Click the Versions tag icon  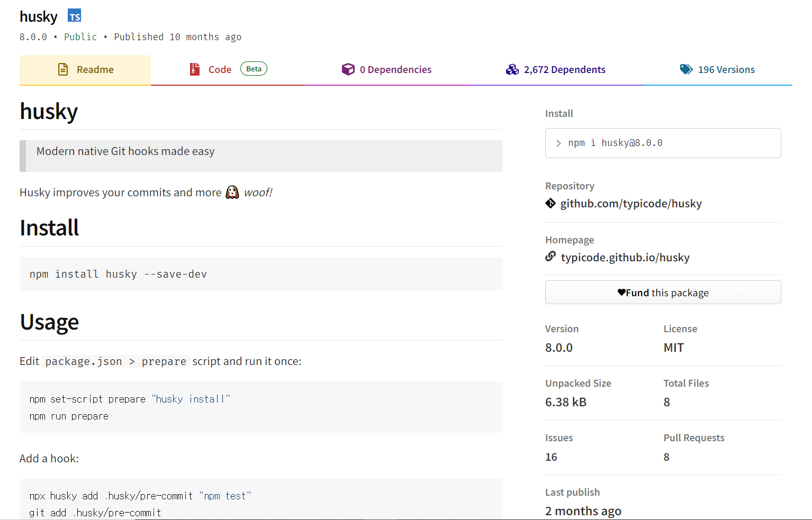(x=687, y=69)
